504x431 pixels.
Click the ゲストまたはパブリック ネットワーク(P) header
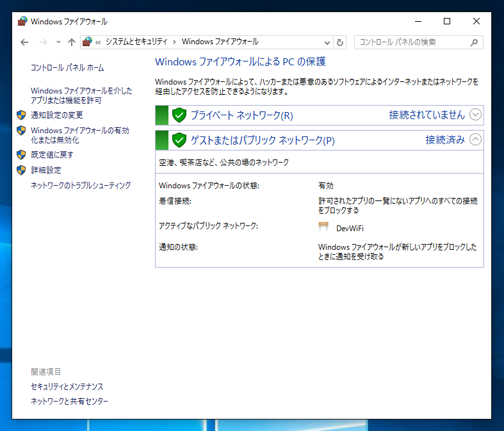(x=263, y=140)
